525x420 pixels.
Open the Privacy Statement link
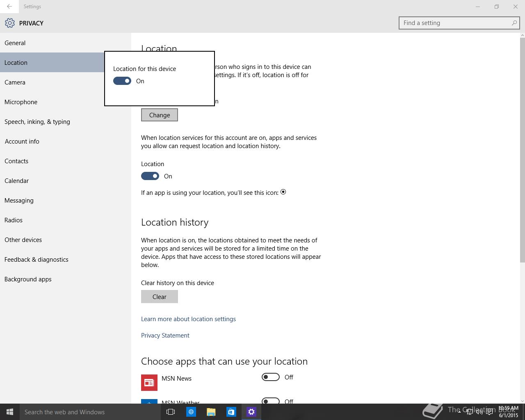(x=165, y=335)
